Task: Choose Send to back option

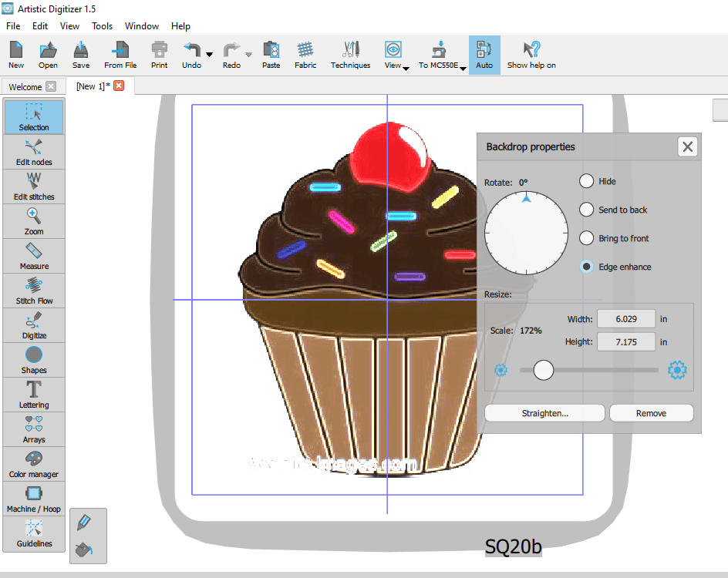Action: [x=586, y=210]
